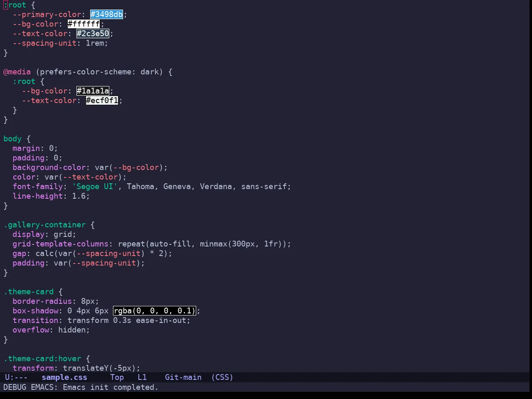Click the border-radius property
The width and height of the screenshot is (532, 399).
(x=42, y=301)
